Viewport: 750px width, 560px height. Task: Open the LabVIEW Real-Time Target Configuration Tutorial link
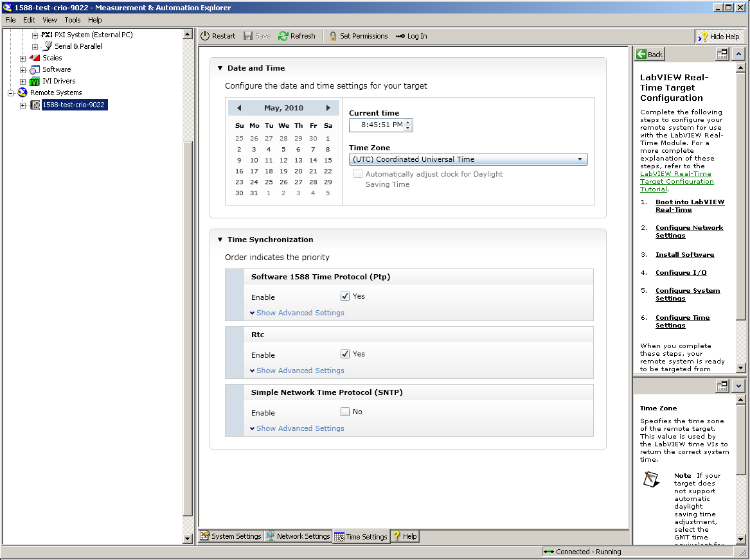click(x=676, y=182)
